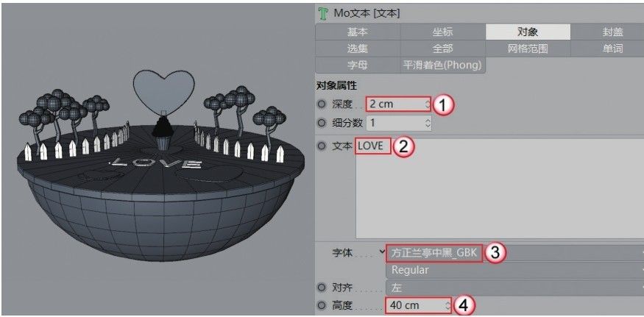The image size is (644, 317).
Task: Switch to the 坐标 tab
Action: (x=443, y=32)
